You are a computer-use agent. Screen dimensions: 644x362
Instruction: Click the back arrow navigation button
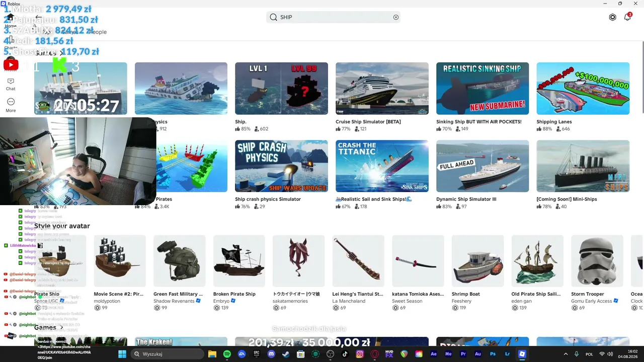coord(38,17)
